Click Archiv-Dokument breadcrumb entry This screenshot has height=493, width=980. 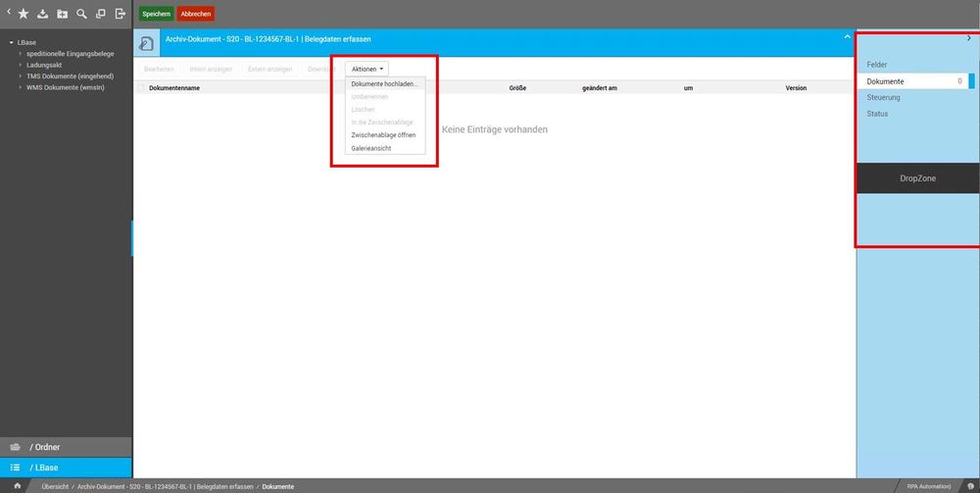[x=165, y=487]
